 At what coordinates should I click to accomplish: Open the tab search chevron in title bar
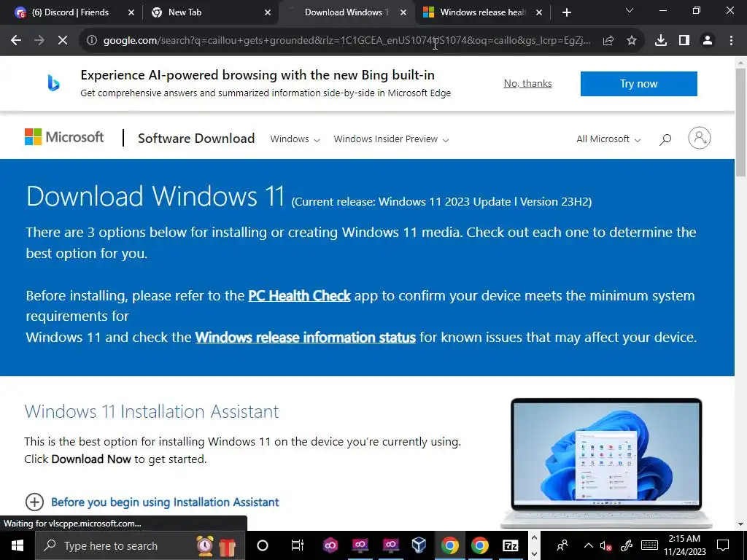click(630, 10)
